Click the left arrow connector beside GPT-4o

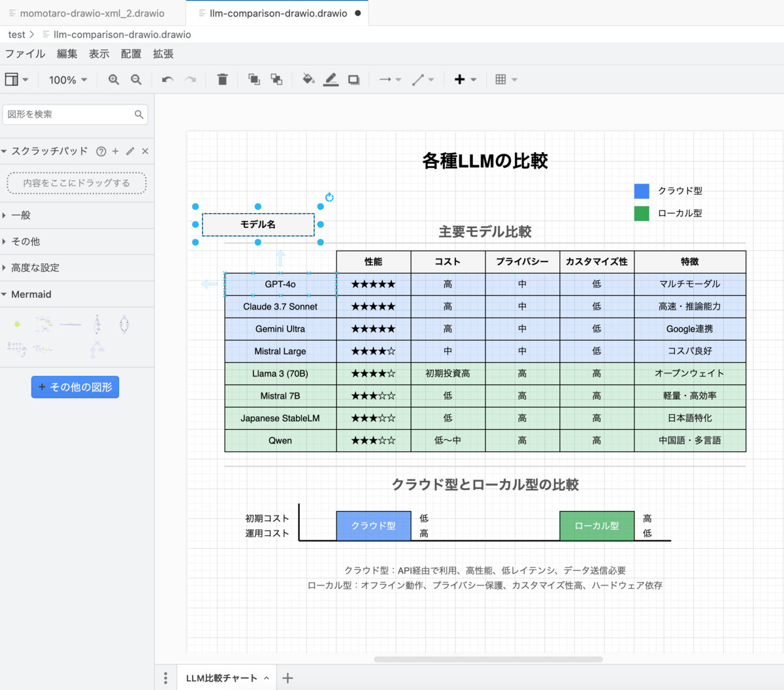coord(209,284)
